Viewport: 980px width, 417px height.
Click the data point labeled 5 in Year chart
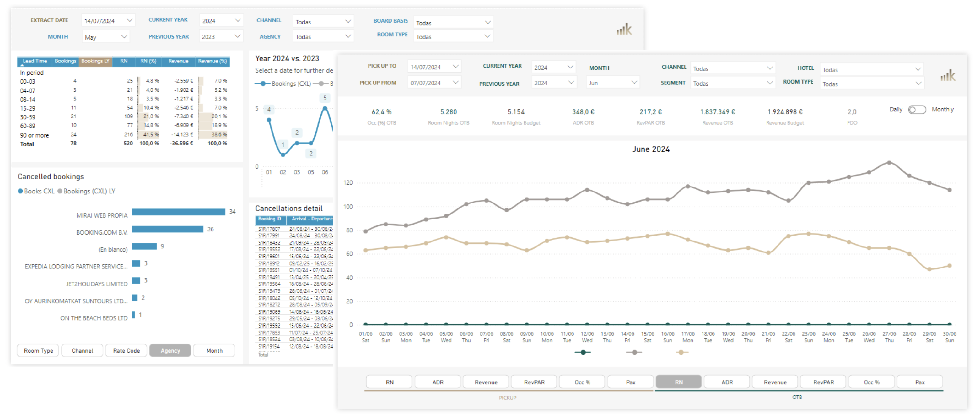(x=325, y=108)
